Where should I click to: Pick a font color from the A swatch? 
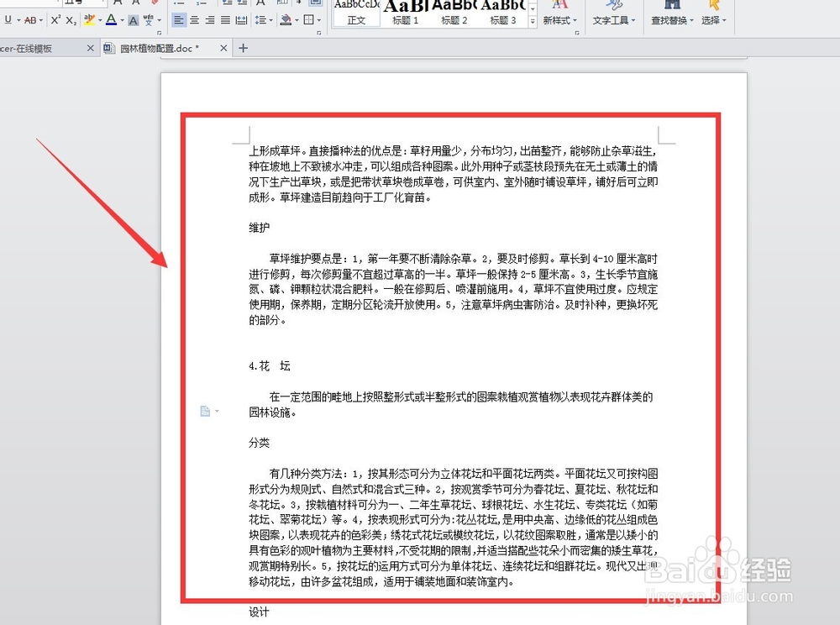pyautogui.click(x=111, y=18)
